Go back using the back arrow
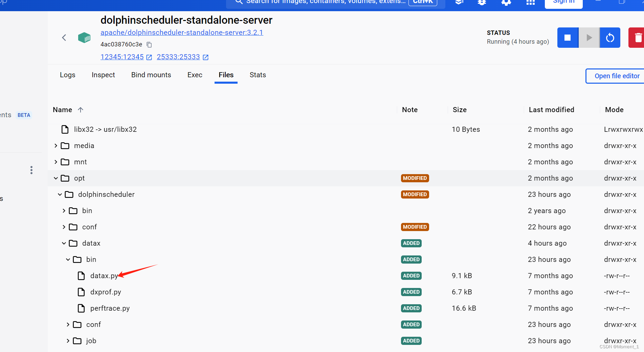This screenshot has height=352, width=644. pos(64,38)
